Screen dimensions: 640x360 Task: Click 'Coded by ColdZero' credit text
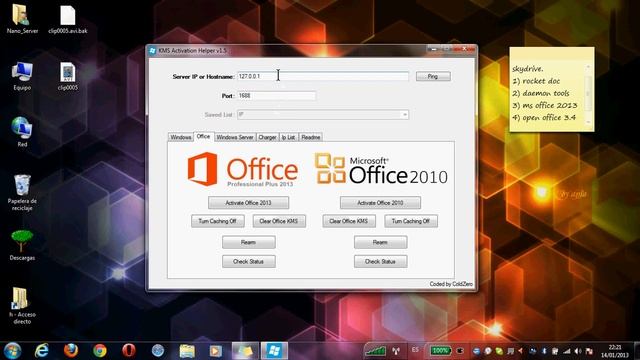coord(451,284)
